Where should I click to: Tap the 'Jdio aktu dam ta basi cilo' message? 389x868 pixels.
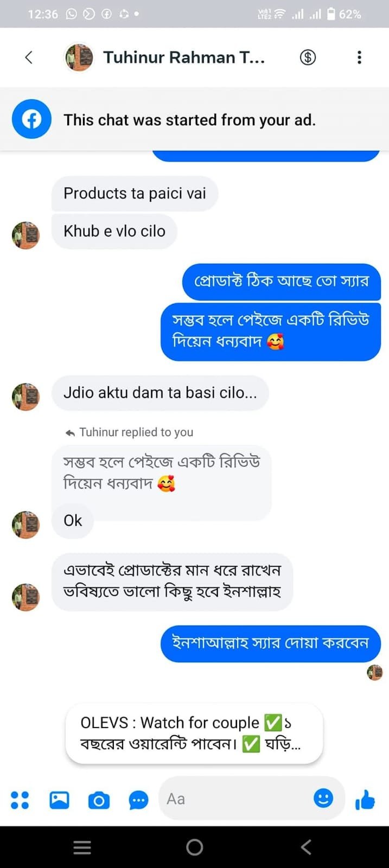tap(160, 393)
